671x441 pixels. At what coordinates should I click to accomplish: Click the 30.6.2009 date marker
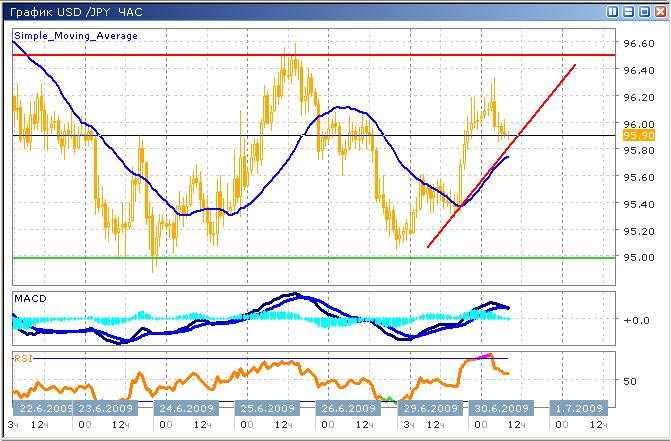tap(498, 408)
